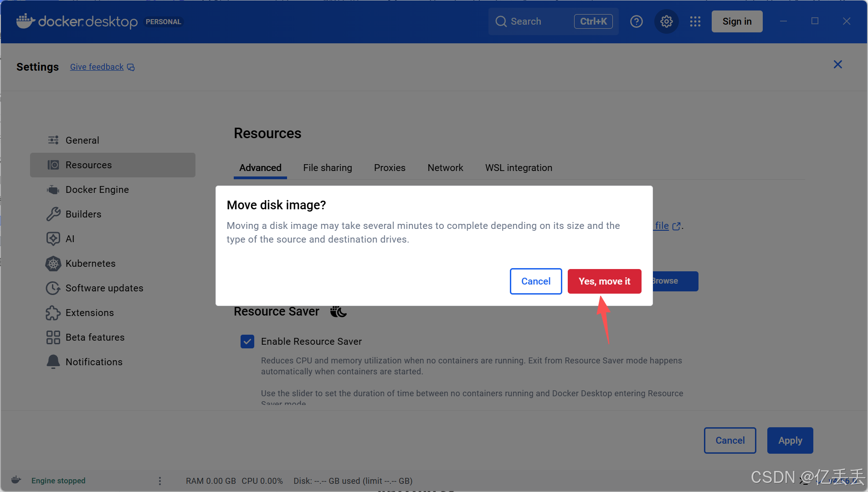Viewport: 868px width, 492px height.
Task: Click the Resource Saver moon icon
Action: [338, 311]
